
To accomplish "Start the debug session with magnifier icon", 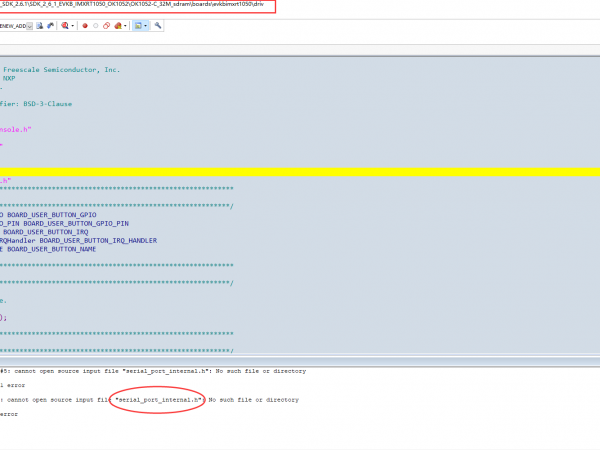I will coord(65,26).
